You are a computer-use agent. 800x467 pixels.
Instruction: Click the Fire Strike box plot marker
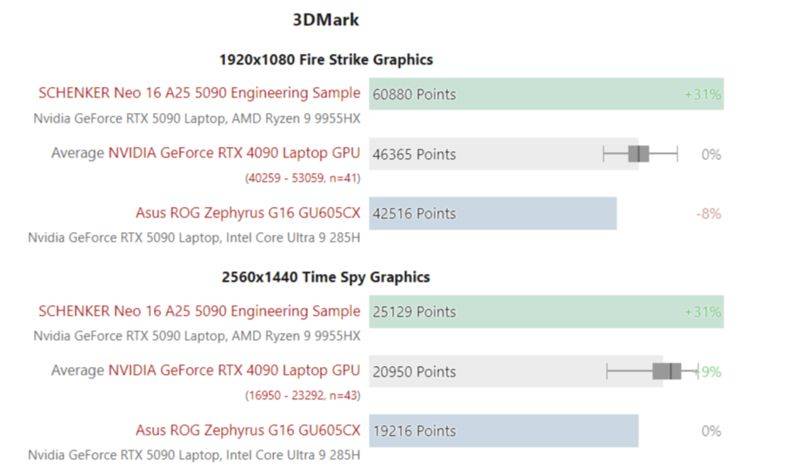click(x=639, y=153)
